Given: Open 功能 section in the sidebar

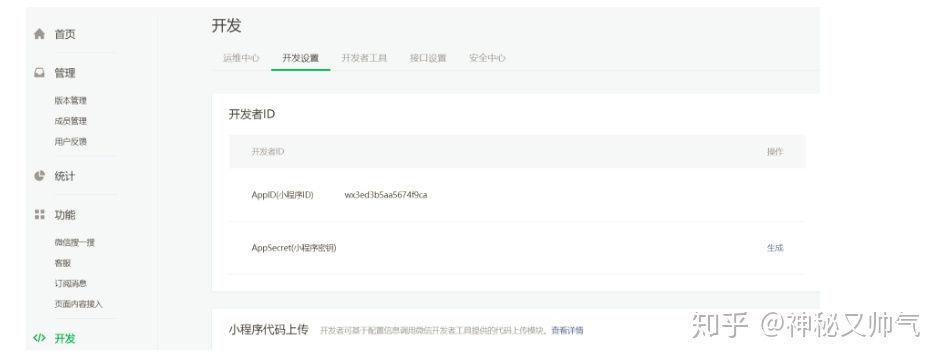Looking at the screenshot, I should (x=65, y=215).
